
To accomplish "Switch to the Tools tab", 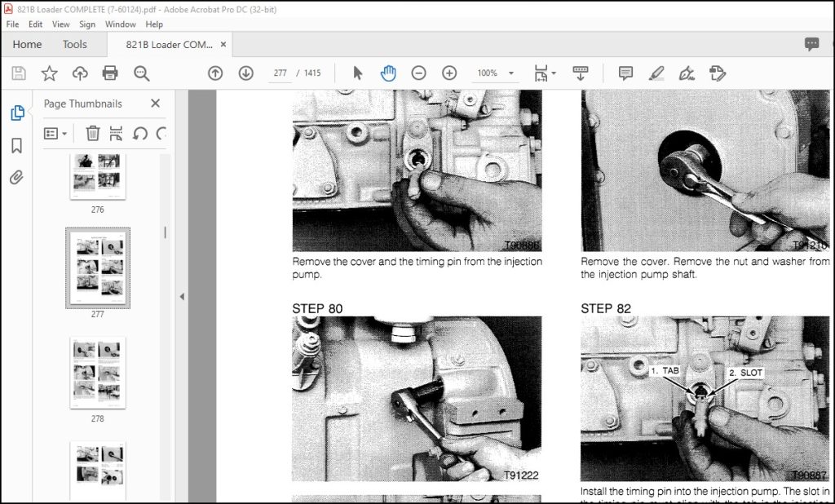I will tap(74, 44).
